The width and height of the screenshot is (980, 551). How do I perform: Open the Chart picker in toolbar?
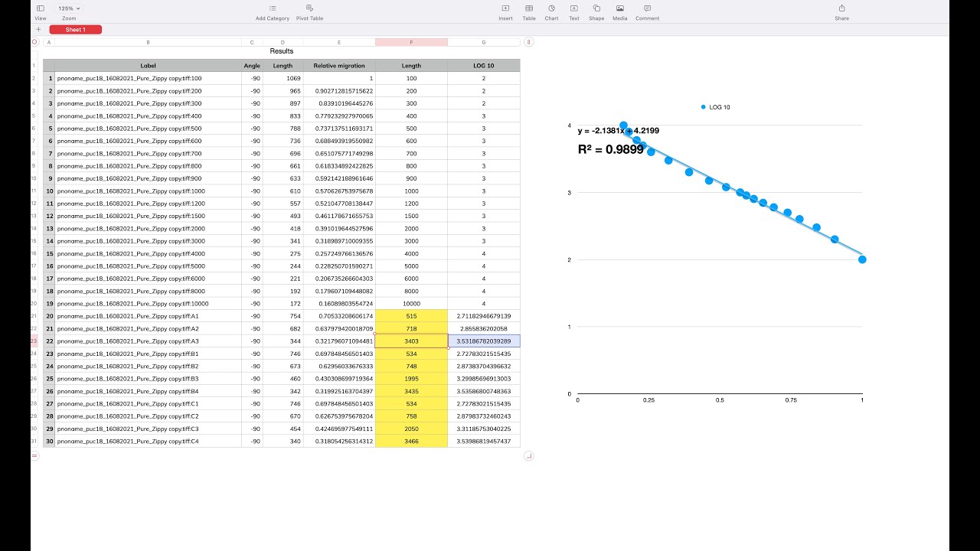[551, 12]
